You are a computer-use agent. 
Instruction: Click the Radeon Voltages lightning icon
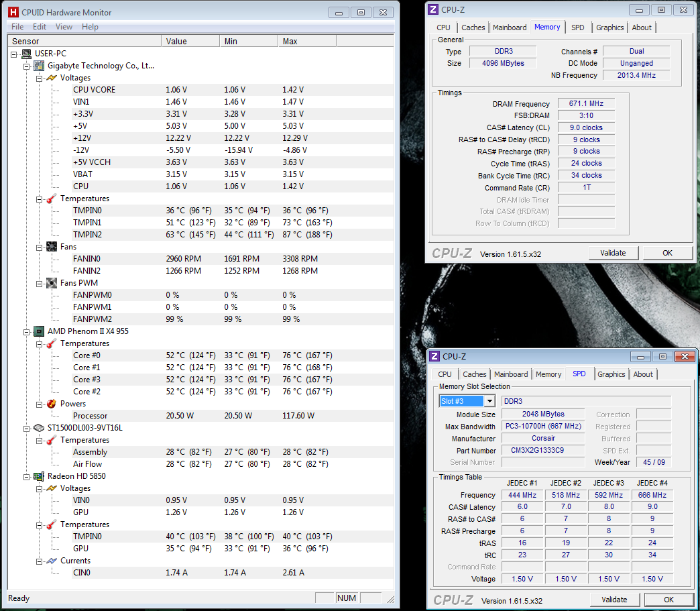pyautogui.click(x=52, y=488)
